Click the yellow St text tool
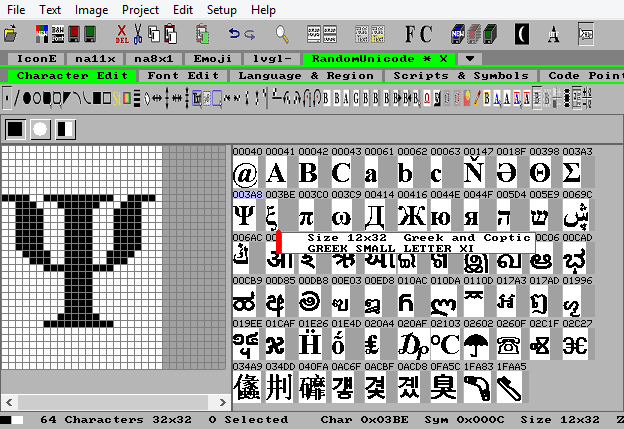The image size is (624, 429). [x=117, y=98]
